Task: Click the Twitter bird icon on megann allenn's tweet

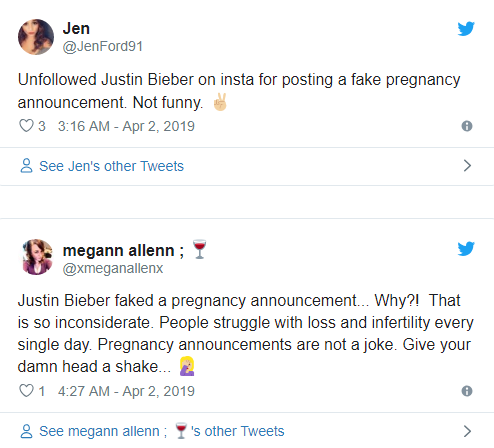Action: 466,249
